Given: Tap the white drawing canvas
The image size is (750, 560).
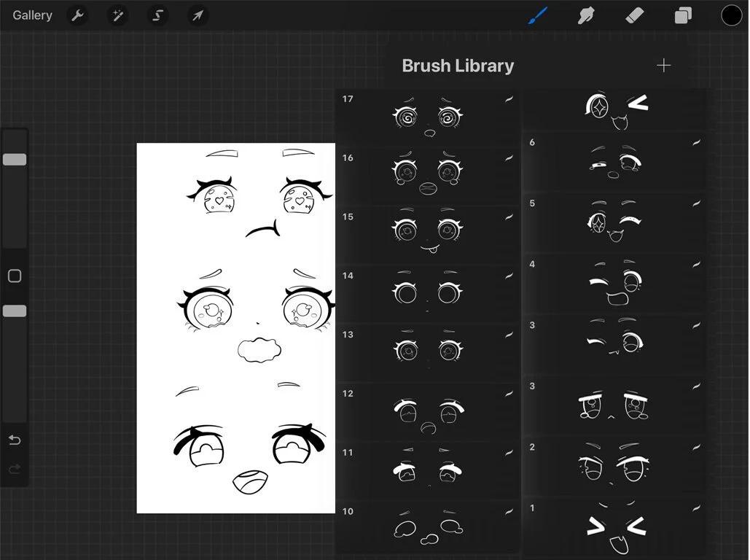Looking at the screenshot, I should point(236,328).
